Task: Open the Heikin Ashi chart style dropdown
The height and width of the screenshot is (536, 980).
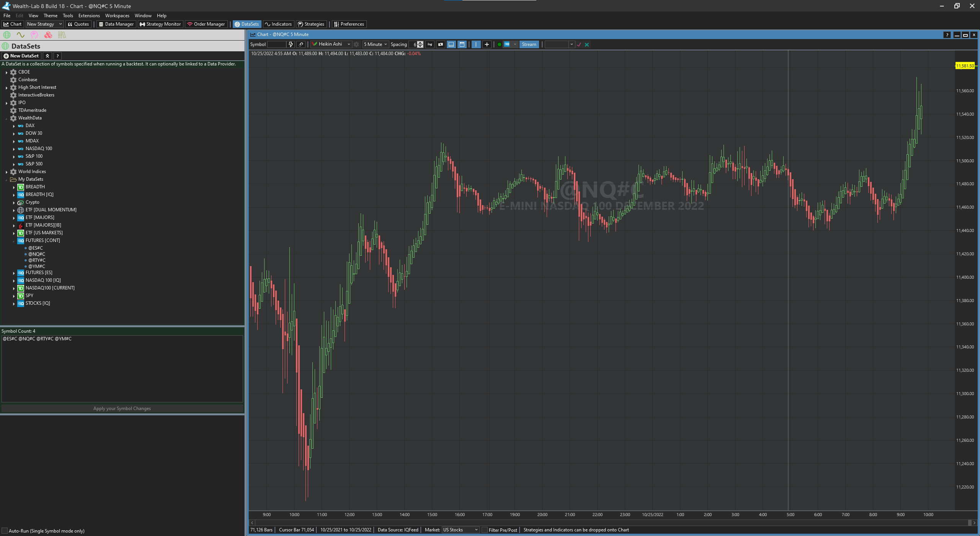Action: pos(331,44)
